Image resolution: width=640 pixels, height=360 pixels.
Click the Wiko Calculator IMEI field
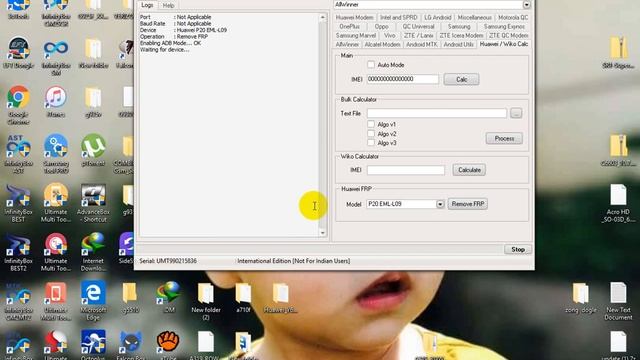(406, 170)
